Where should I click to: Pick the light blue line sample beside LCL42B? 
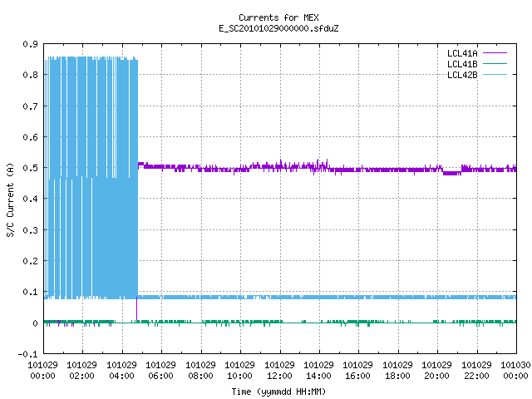495,74
